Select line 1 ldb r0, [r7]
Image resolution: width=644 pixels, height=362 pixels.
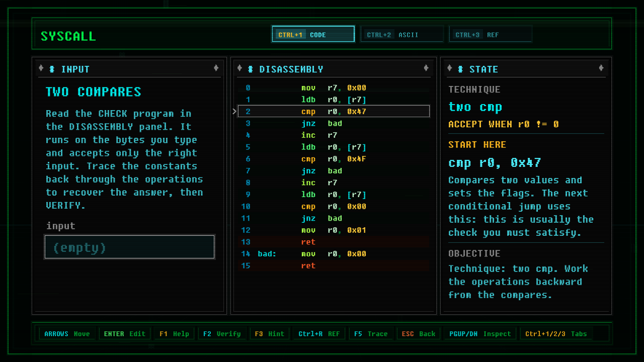coord(334,100)
